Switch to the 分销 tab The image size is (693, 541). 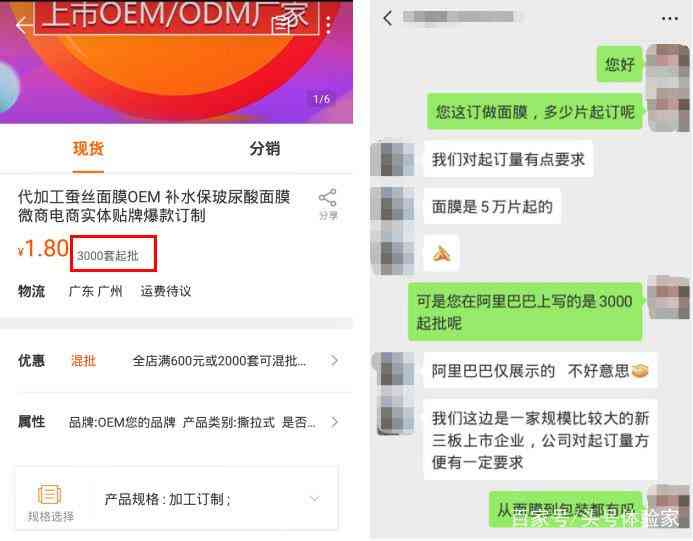[264, 149]
